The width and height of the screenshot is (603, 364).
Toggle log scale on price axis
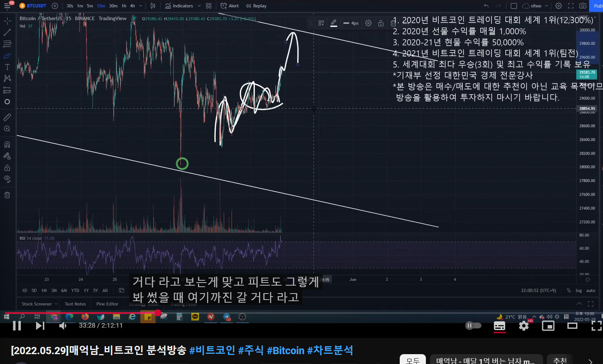[579, 291]
